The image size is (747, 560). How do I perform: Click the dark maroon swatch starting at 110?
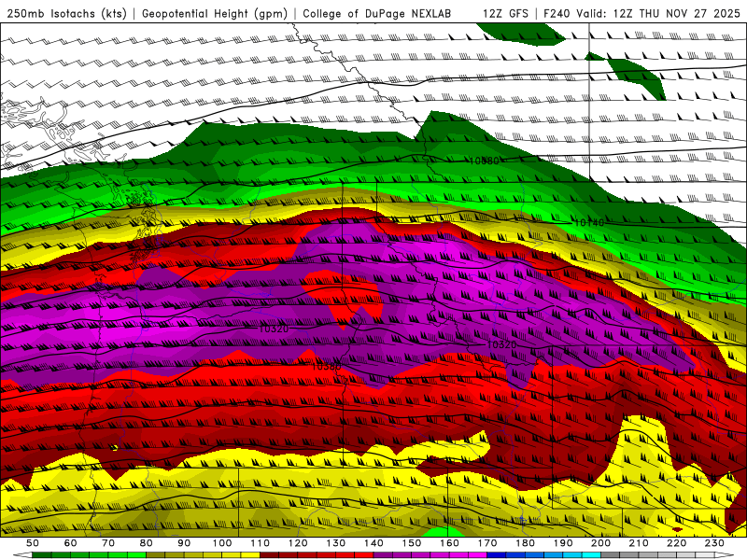[269, 554]
